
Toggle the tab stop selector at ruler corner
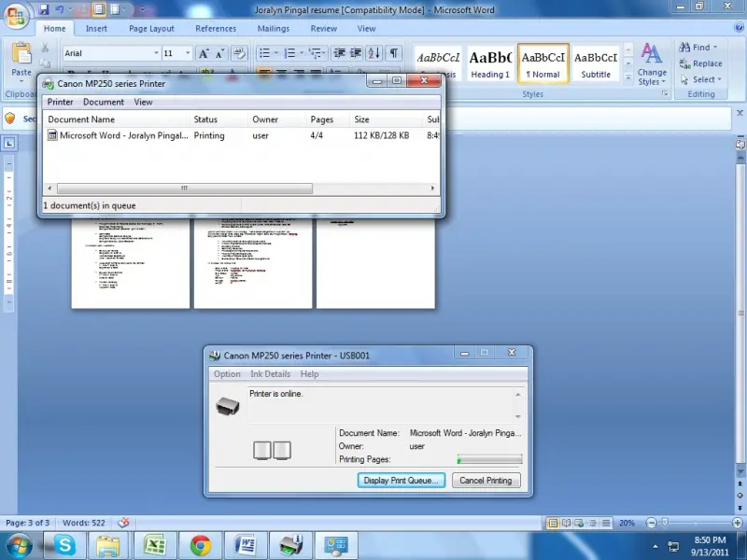click(10, 143)
